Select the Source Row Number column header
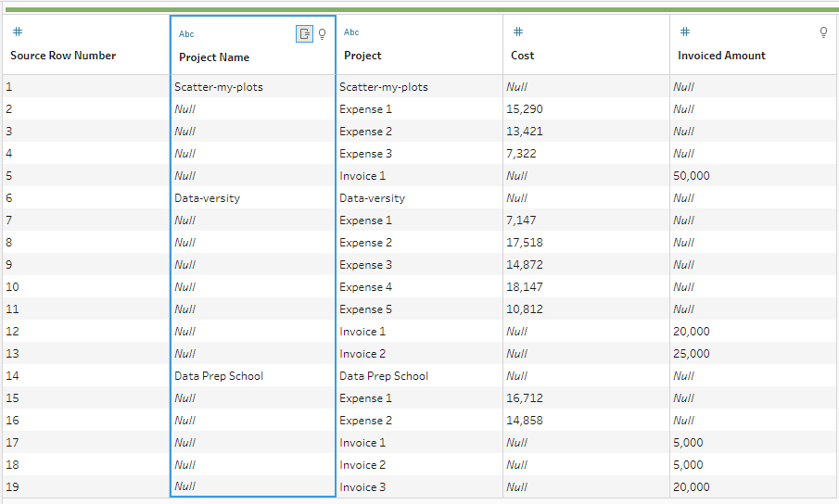The width and height of the screenshot is (839, 504). click(63, 56)
